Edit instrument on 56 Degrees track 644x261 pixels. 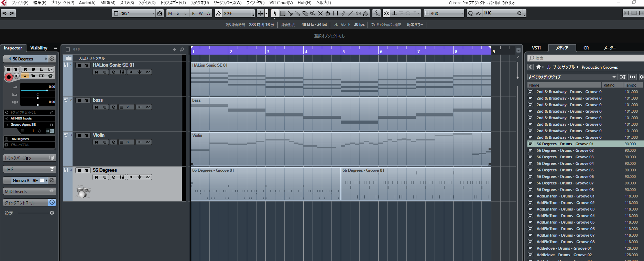[122, 177]
